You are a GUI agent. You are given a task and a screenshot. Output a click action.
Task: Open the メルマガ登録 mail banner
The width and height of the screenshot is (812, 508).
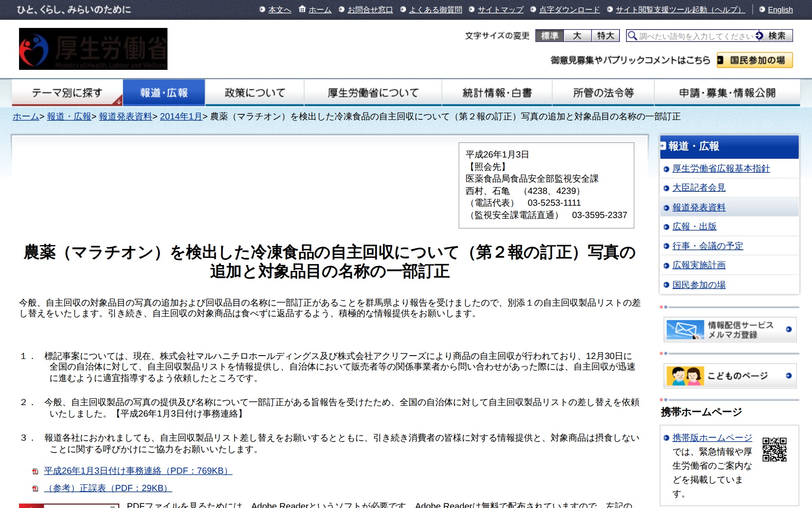(x=730, y=329)
